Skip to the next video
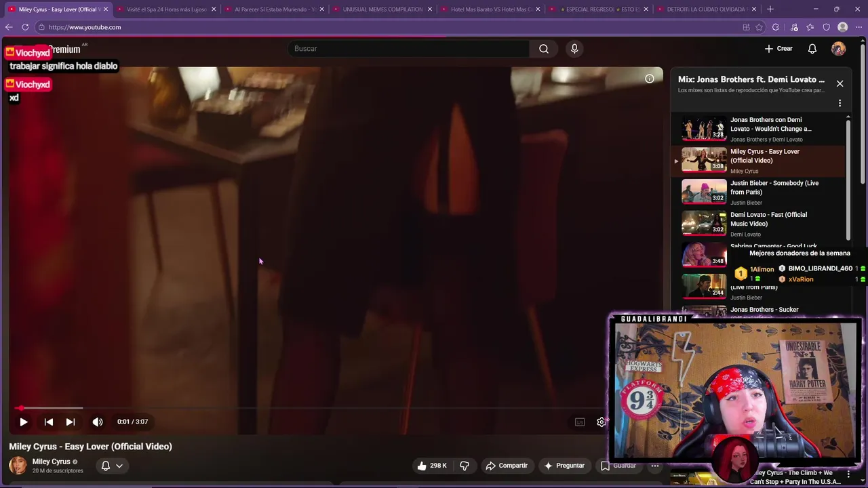This screenshot has width=868, height=488. [71, 422]
